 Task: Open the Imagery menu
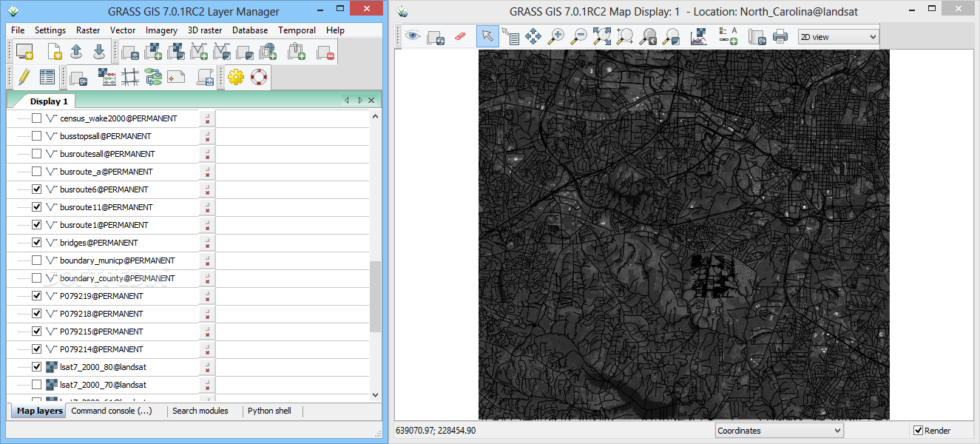(161, 30)
